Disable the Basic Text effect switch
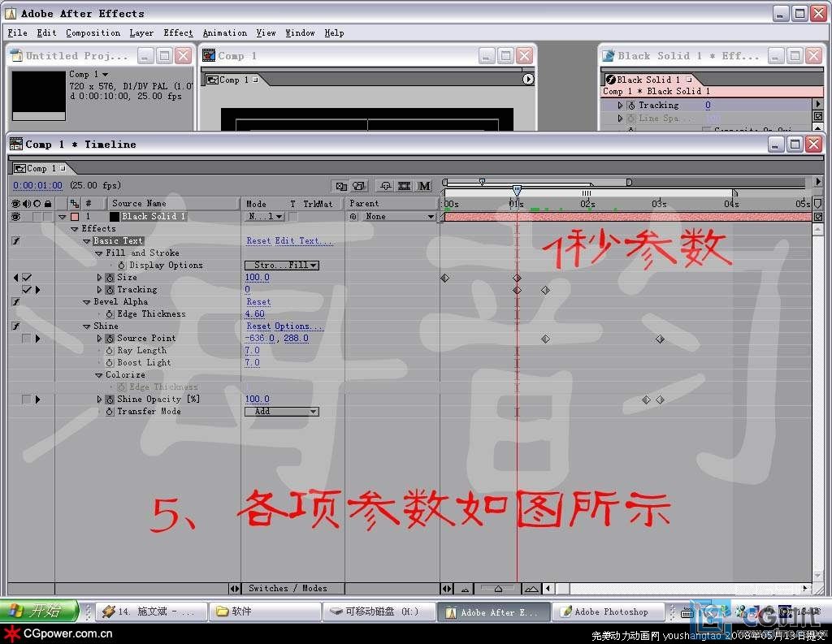 [x=16, y=241]
